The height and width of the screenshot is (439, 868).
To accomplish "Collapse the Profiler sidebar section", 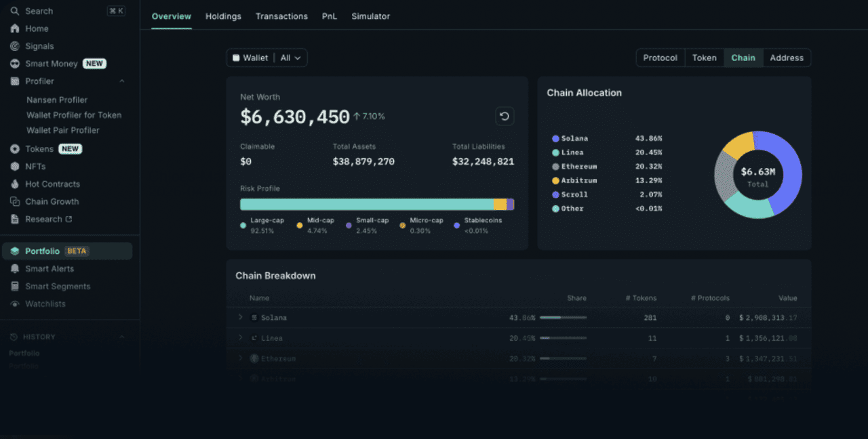I will pos(122,81).
